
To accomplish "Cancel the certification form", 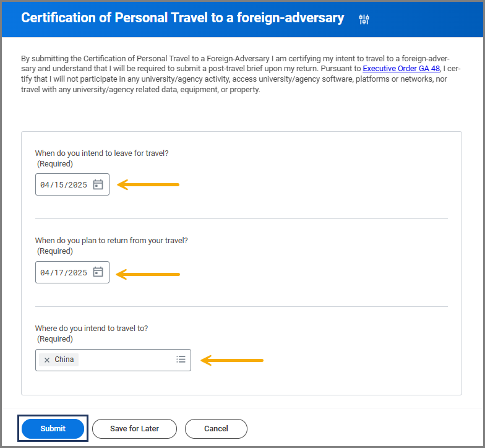I will point(216,428).
